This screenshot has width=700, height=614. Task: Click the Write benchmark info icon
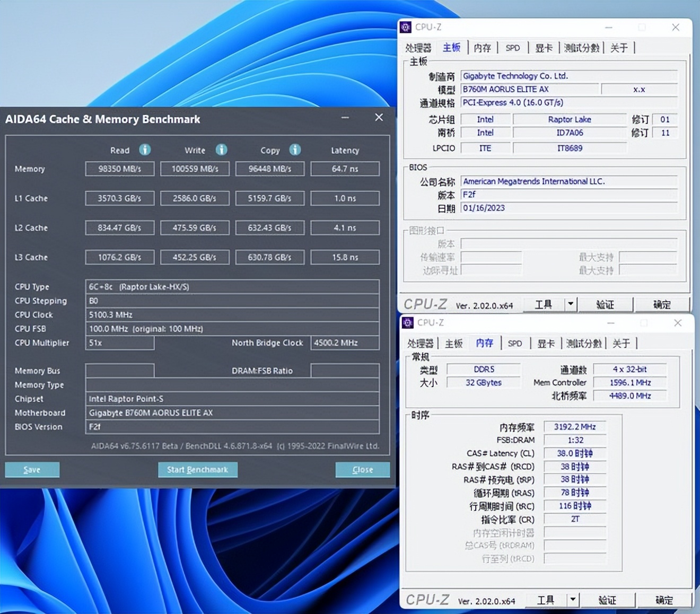[221, 150]
